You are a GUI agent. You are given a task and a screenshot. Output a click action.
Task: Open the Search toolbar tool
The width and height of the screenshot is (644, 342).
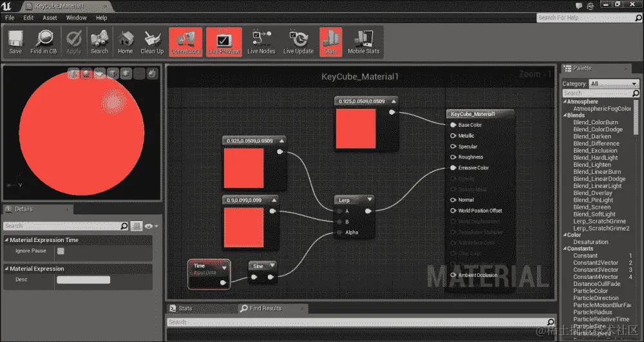coord(99,42)
